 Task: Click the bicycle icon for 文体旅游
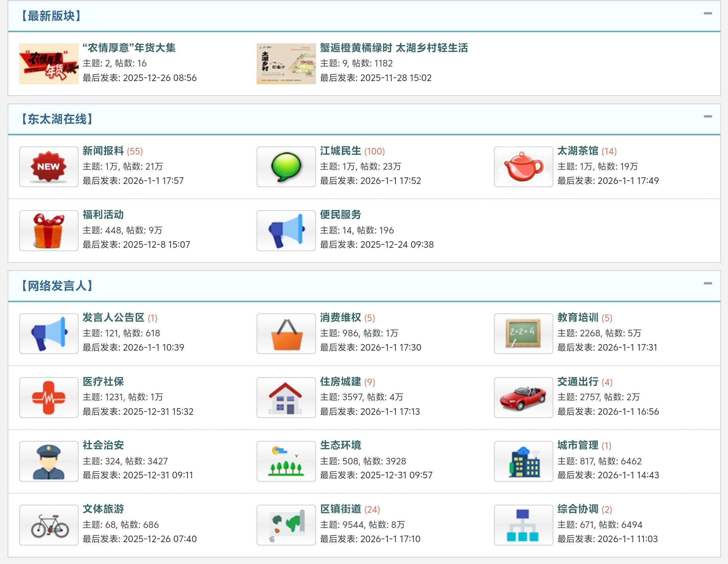click(49, 525)
